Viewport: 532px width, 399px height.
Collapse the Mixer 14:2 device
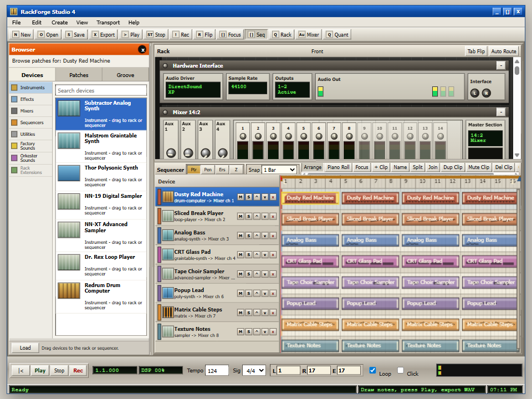coord(501,112)
